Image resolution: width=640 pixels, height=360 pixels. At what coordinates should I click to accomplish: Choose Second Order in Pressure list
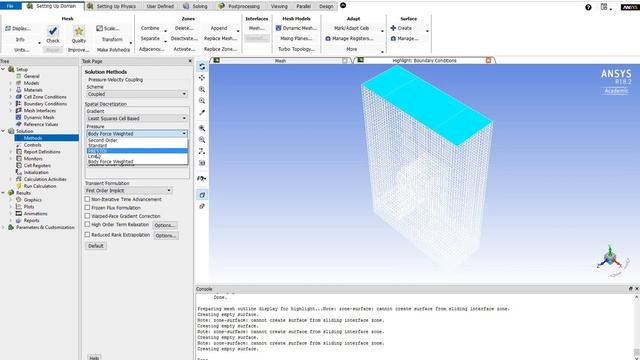[x=137, y=140]
